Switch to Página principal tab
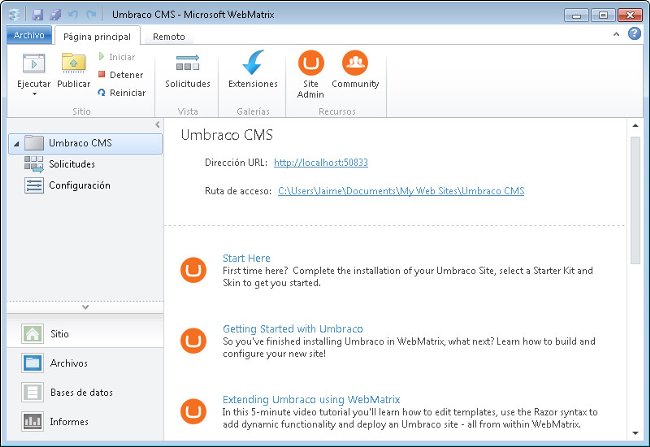The width and height of the screenshot is (650, 447). tap(97, 36)
